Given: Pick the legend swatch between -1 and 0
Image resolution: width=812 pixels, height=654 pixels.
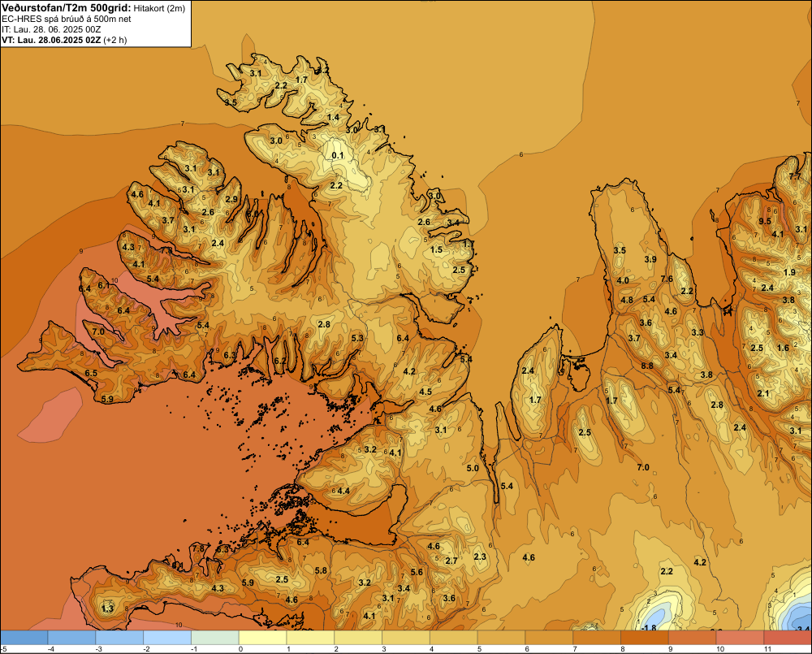Looking at the screenshot, I should coord(215,638).
